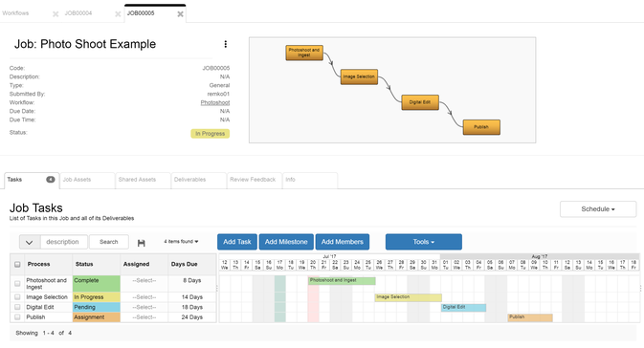
Task: Open Assigned select for Photoshoot and Ingest
Action: tap(144, 281)
